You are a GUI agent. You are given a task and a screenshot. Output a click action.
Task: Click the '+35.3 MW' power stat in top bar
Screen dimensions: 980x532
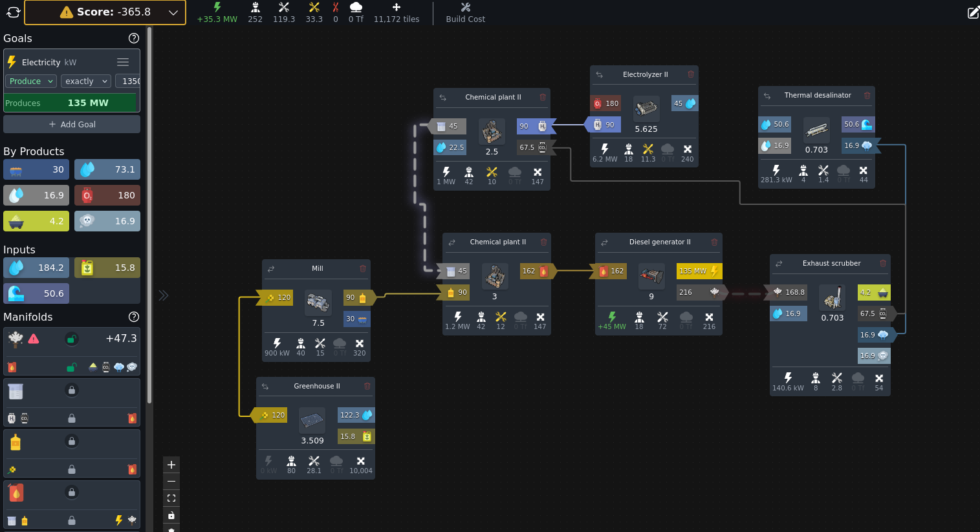pos(217,12)
